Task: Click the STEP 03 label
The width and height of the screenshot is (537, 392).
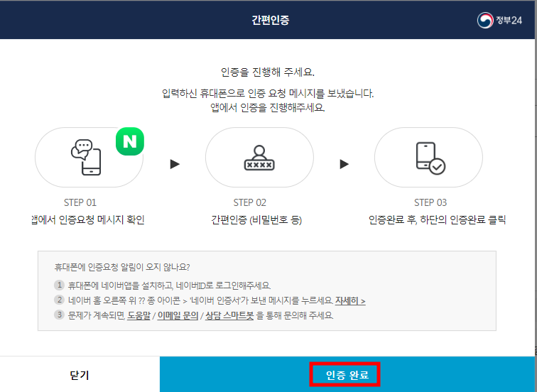Action: (x=430, y=202)
